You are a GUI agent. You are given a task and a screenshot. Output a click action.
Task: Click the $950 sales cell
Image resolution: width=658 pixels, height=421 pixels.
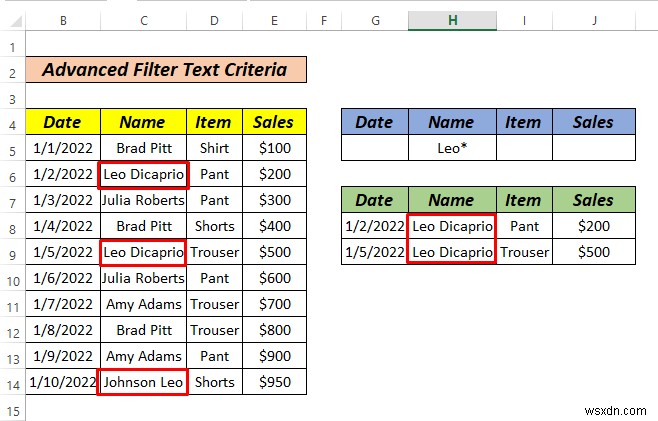[274, 382]
